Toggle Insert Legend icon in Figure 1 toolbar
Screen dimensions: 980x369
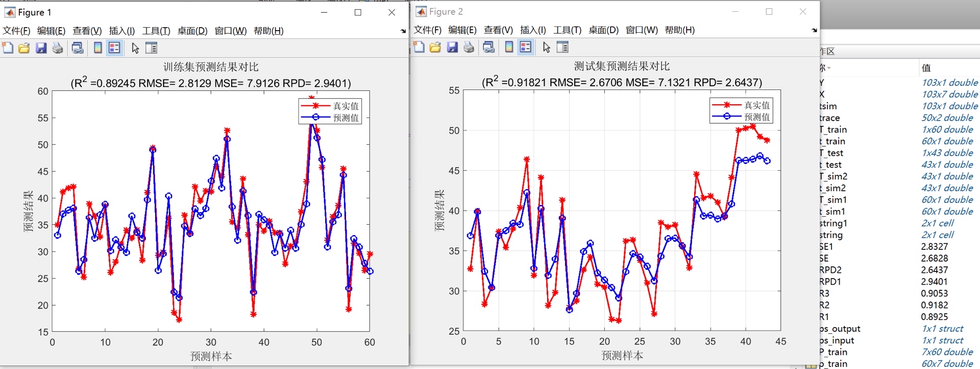coord(114,48)
